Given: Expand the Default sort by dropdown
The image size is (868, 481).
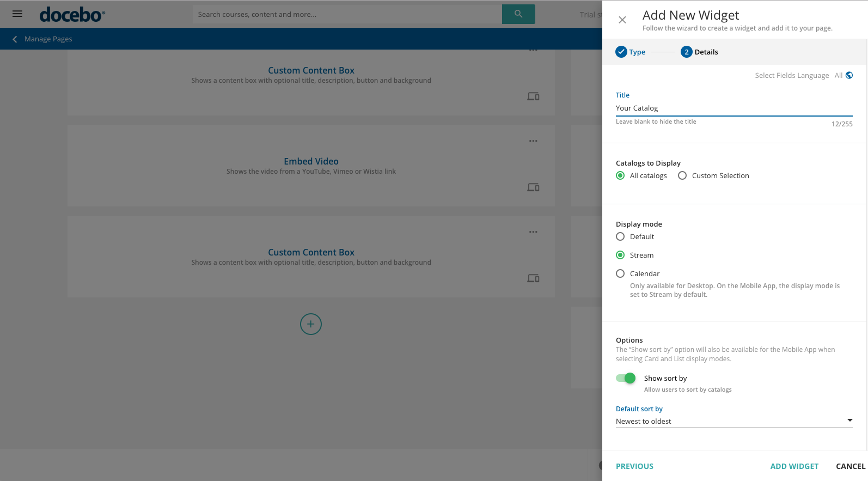Looking at the screenshot, I should 733,421.
